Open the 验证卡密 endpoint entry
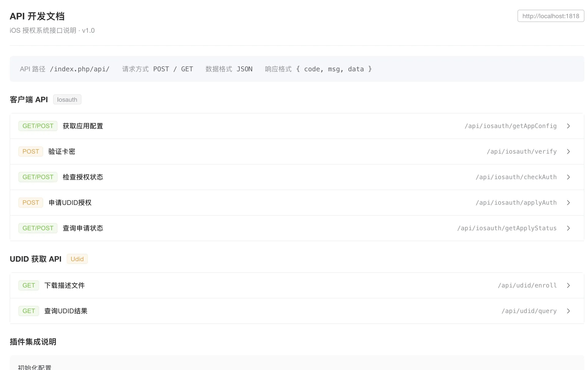 tap(62, 152)
